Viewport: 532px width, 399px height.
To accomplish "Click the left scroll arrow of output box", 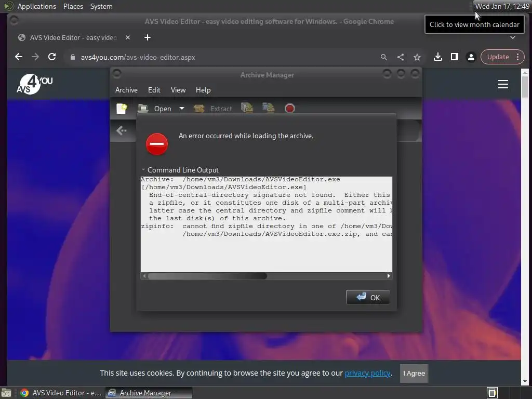I will (144, 276).
